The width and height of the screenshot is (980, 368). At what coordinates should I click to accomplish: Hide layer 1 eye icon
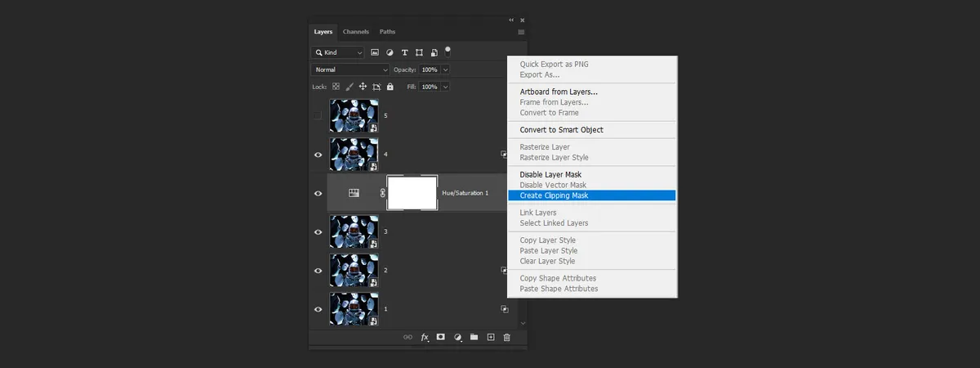pos(318,309)
